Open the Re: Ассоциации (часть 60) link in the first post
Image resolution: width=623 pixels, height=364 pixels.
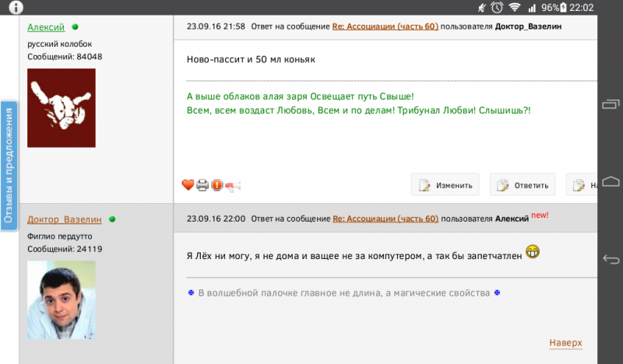click(385, 26)
